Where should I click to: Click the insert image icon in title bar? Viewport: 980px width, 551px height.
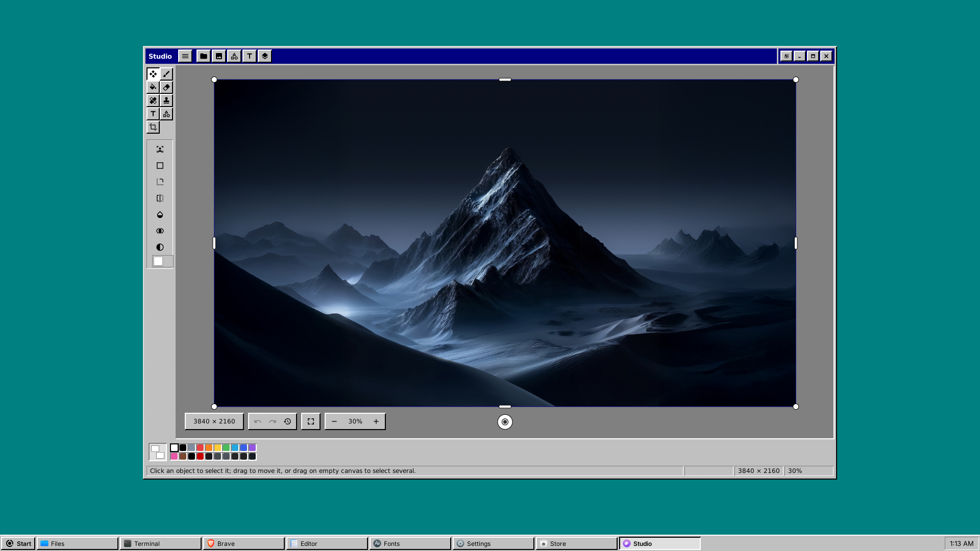pos(219,56)
